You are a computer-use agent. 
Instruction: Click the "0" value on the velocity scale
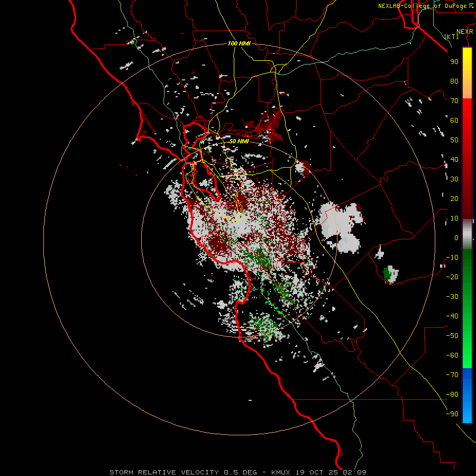456,238
